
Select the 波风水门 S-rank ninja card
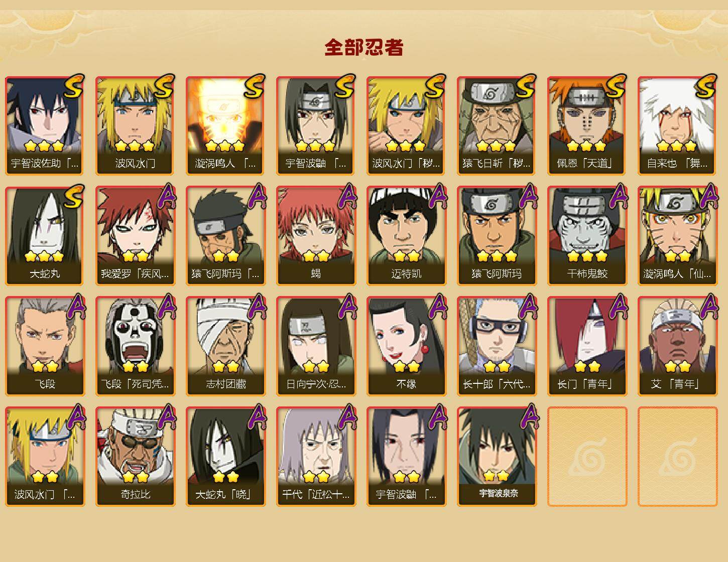point(135,125)
